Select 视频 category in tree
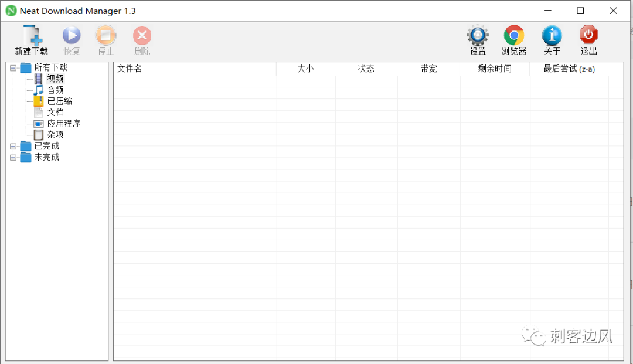The height and width of the screenshot is (364, 633). [x=55, y=79]
